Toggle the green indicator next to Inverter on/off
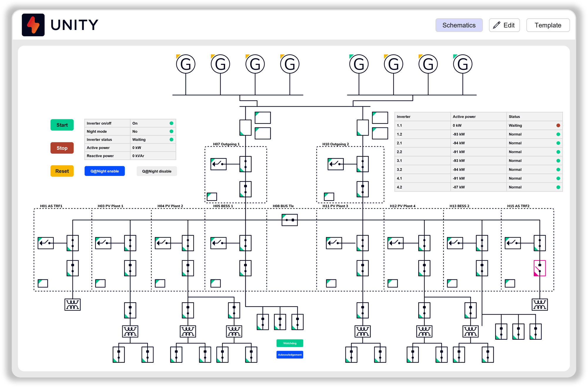The height and width of the screenshot is (387, 588). coord(172,123)
